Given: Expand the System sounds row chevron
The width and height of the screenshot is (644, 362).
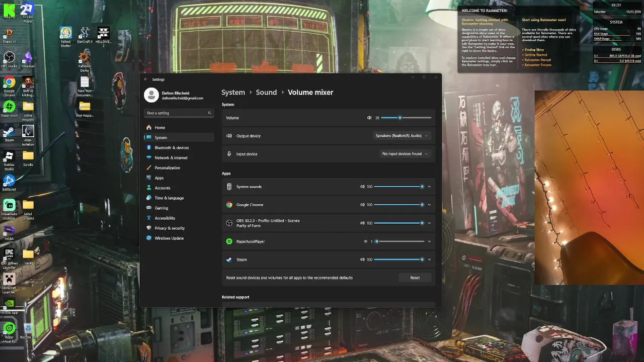Looking at the screenshot, I should point(429,187).
